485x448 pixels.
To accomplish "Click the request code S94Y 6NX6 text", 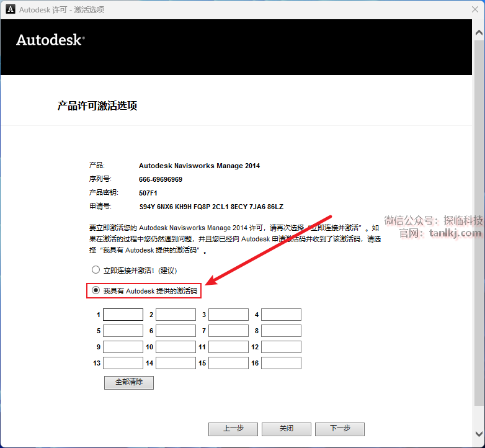I will pos(211,207).
